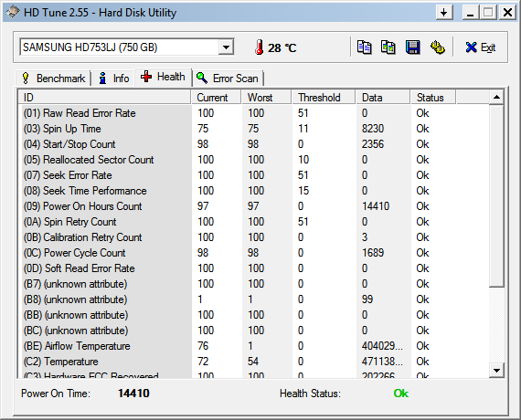Select the Seek Error Rate row
The image size is (521, 420).
click(x=254, y=175)
